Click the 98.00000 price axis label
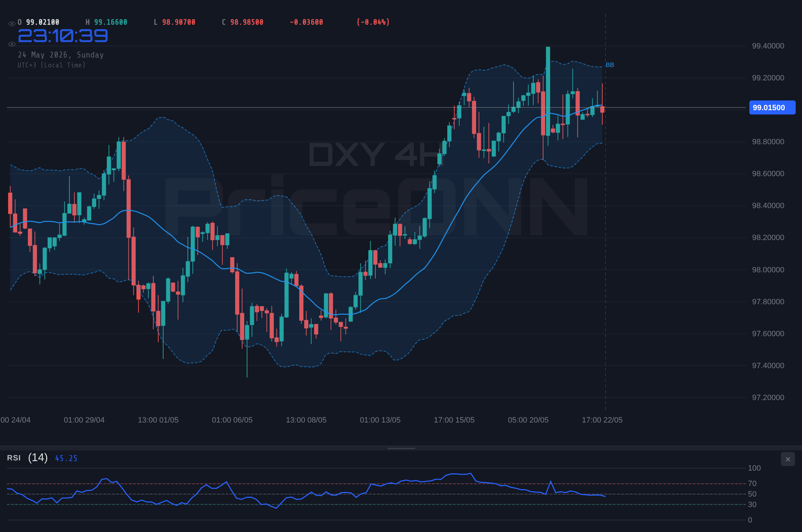The height and width of the screenshot is (532, 802). tap(768, 270)
